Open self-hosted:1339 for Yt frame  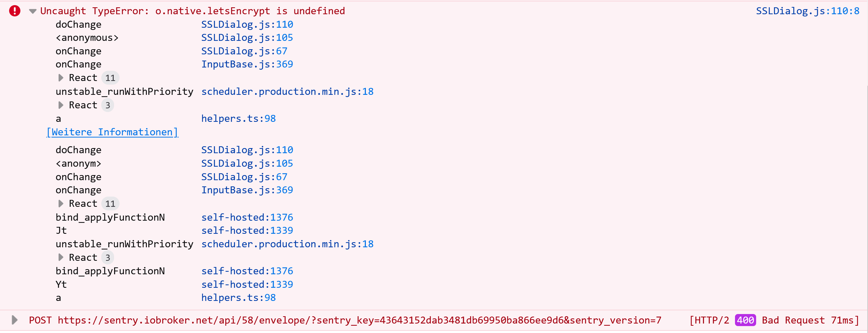pos(247,284)
